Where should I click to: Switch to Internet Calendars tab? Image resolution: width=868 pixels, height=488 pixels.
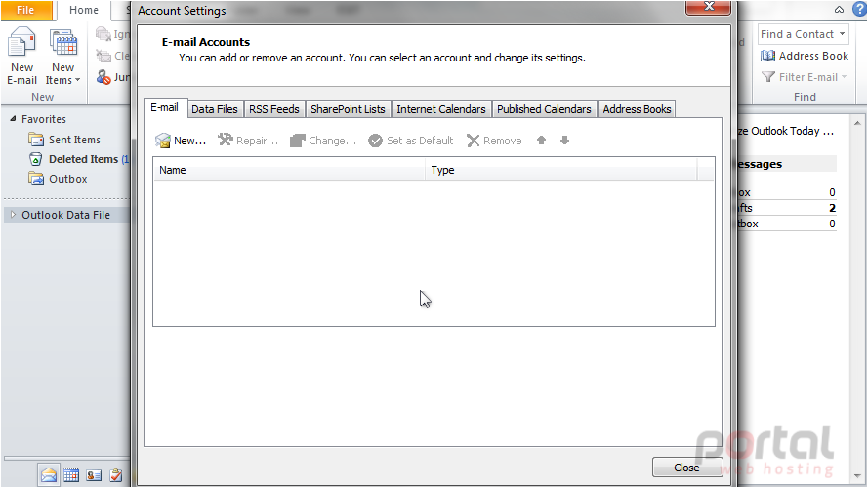click(x=441, y=109)
